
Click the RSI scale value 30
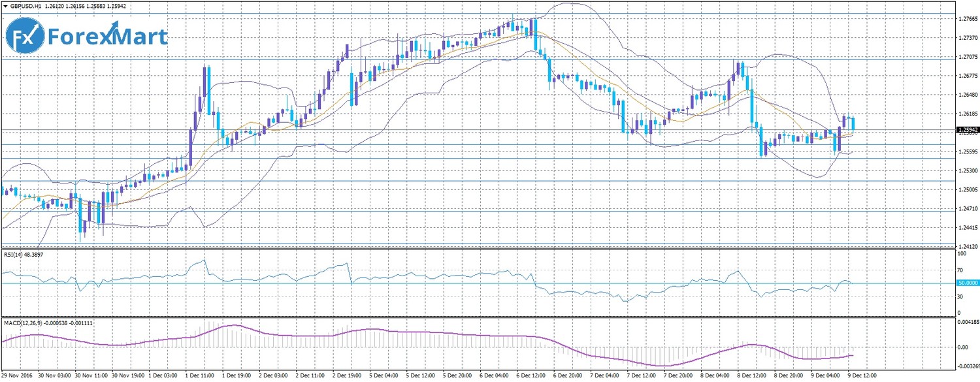[960, 296]
